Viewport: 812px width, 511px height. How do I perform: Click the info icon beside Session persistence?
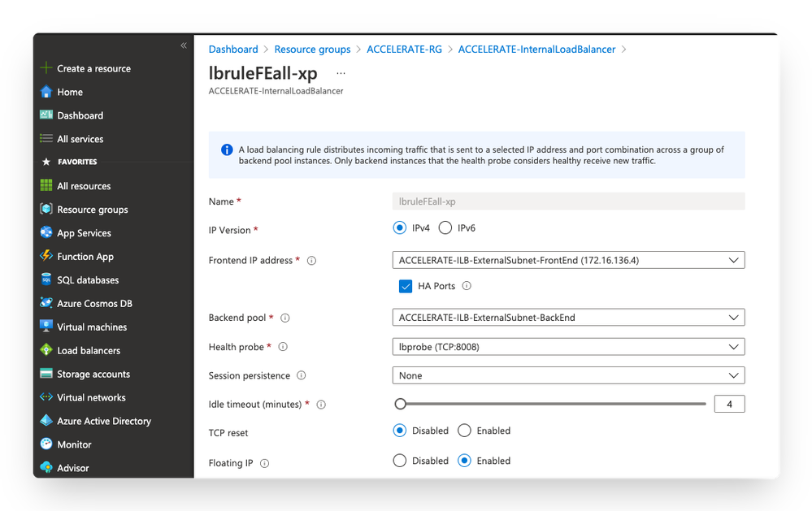point(302,375)
